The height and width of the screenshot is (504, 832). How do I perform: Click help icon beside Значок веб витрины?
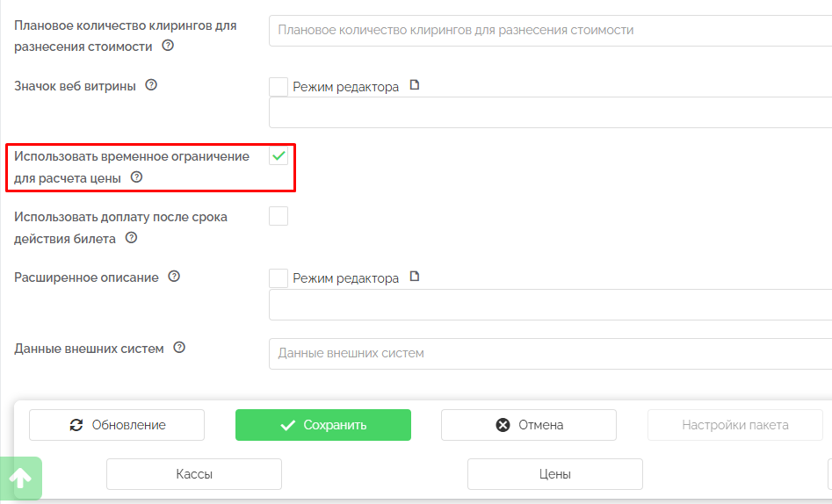click(x=151, y=85)
